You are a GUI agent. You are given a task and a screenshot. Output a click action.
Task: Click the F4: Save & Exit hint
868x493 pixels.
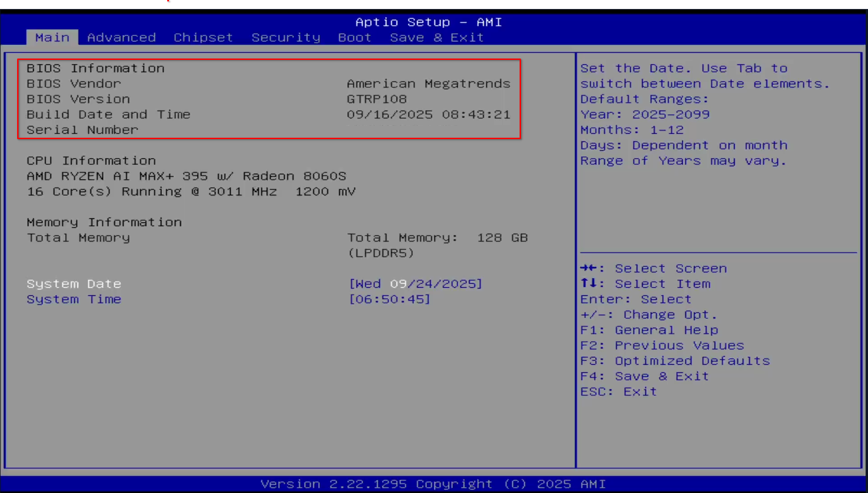[645, 376]
